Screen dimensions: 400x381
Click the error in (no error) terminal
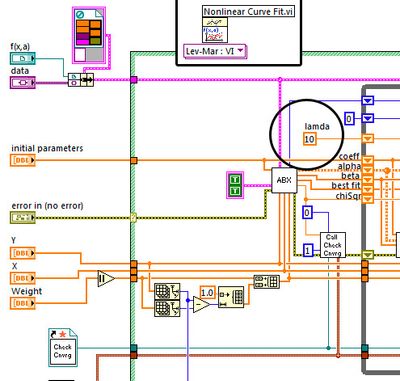23,218
